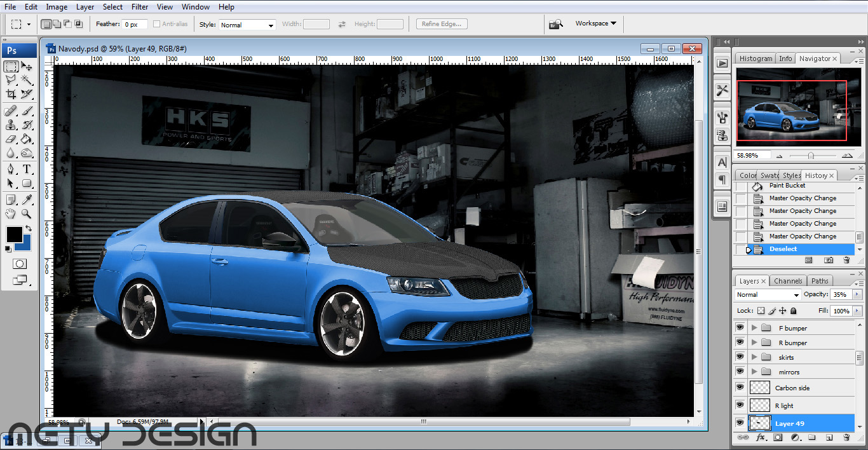Hide the Carbon side layer
Image resolution: width=868 pixels, height=450 pixels.
pyautogui.click(x=740, y=388)
